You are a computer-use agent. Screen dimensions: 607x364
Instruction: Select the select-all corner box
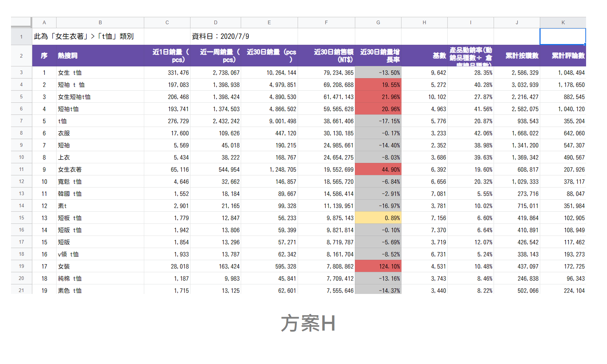tap(21, 22)
